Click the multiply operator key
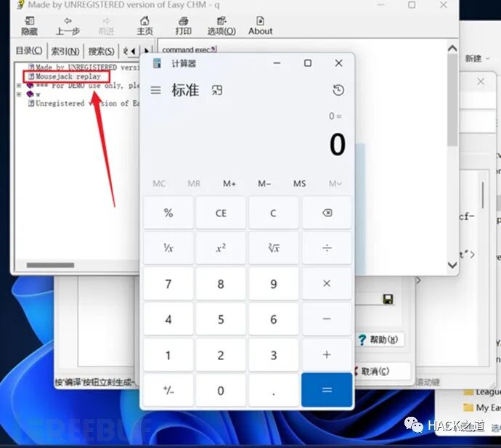The width and height of the screenshot is (501, 448). 327,284
